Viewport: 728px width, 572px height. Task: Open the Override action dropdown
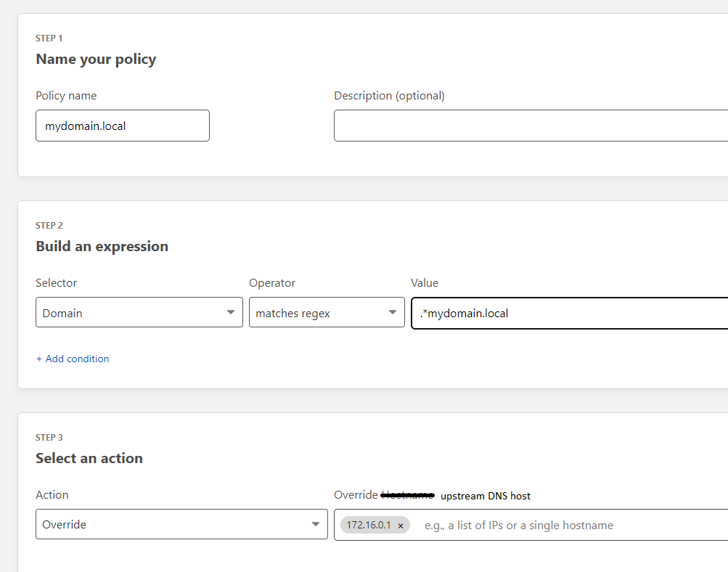181,524
